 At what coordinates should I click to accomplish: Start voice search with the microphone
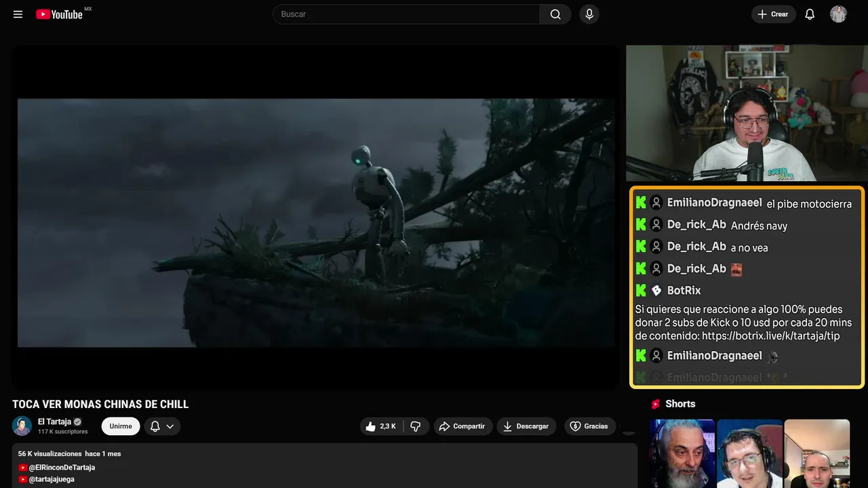tap(589, 14)
